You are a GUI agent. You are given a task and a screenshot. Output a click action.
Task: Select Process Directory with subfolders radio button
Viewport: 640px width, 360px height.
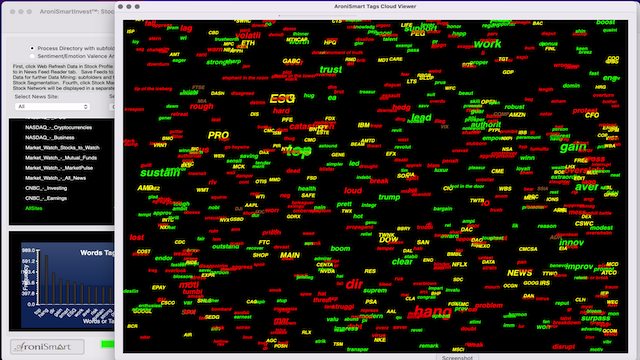tap(32, 48)
